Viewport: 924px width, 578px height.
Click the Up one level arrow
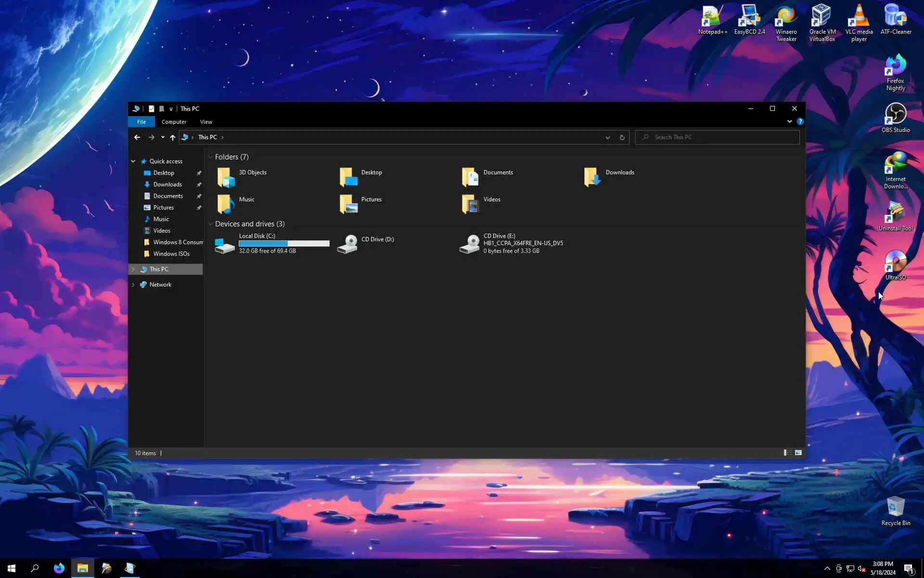point(172,137)
